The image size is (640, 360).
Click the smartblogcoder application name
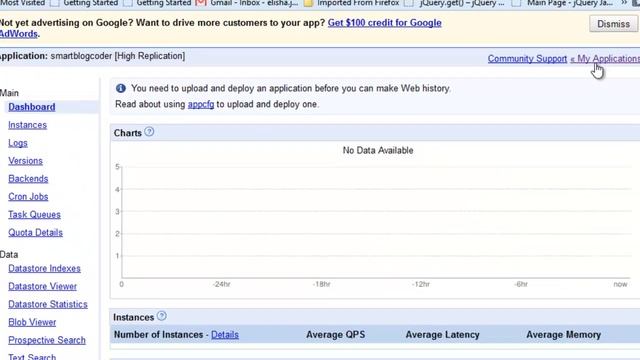pos(81,56)
